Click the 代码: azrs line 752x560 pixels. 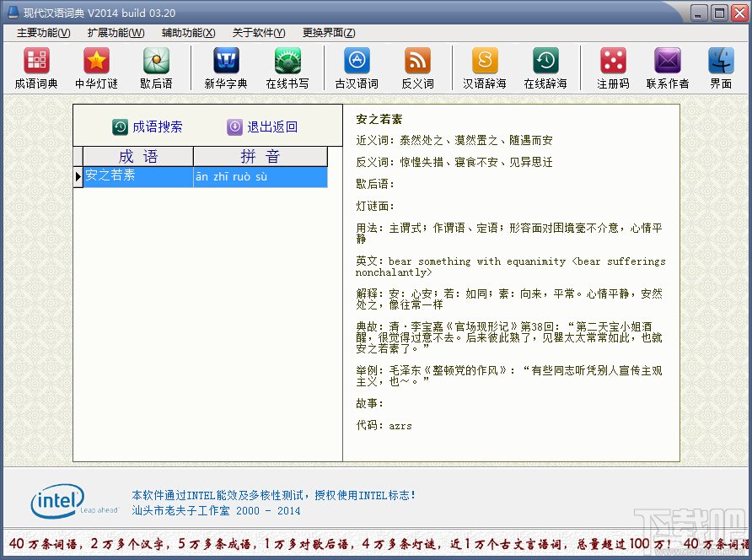[x=384, y=425]
